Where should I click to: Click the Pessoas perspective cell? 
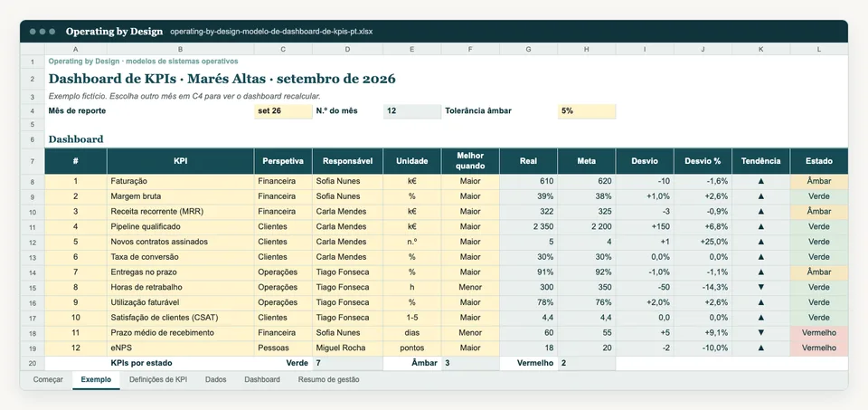(x=283, y=348)
